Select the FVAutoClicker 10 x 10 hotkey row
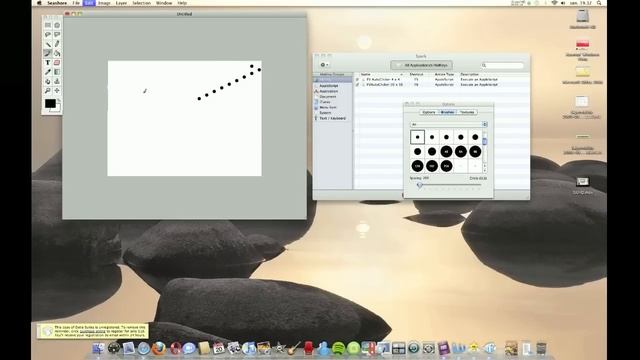This screenshot has height=360, width=640. (442, 85)
